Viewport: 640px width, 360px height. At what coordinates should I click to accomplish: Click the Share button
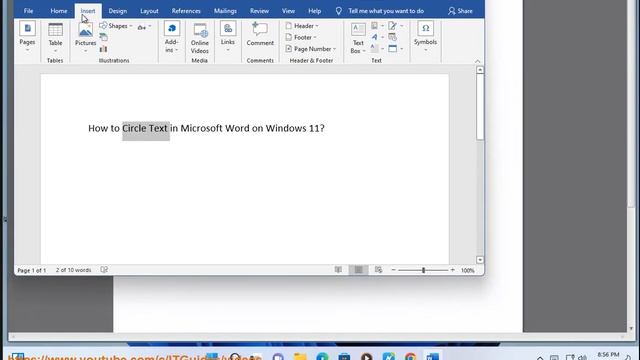pyautogui.click(x=460, y=11)
